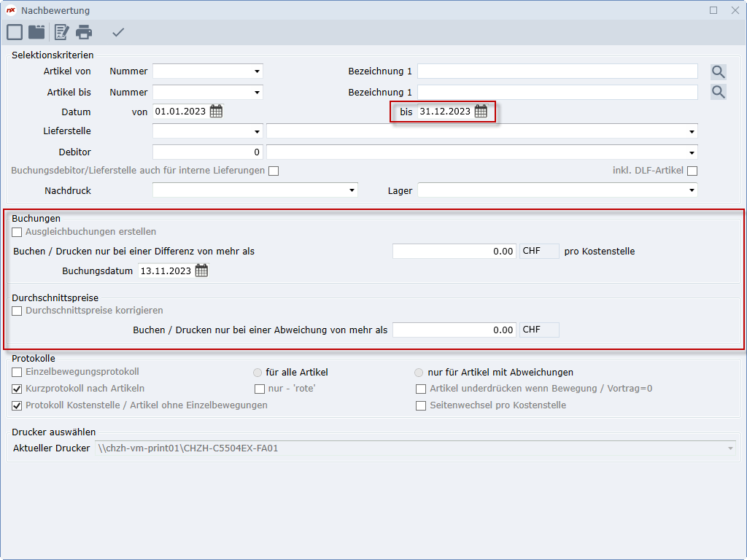The image size is (747, 560).
Task: Open the Lieferstelle code dropdown
Action: click(257, 131)
